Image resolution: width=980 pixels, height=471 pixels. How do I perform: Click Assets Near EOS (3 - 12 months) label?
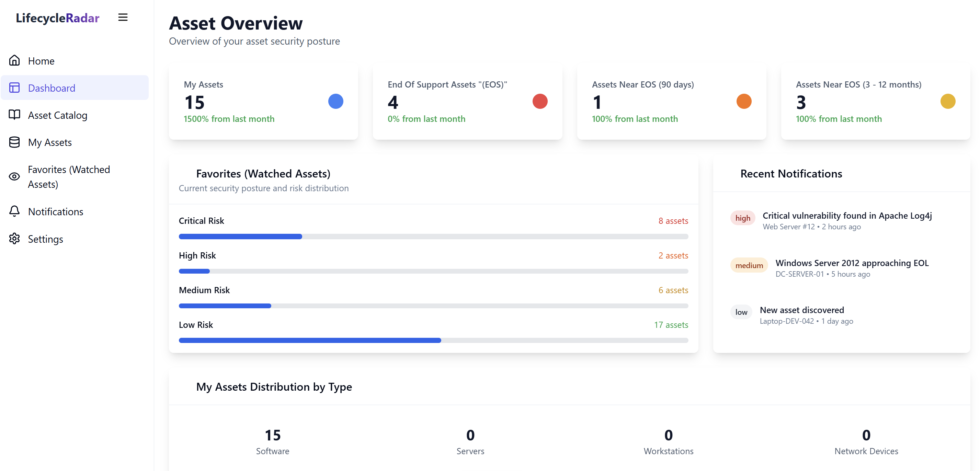pyautogui.click(x=858, y=84)
